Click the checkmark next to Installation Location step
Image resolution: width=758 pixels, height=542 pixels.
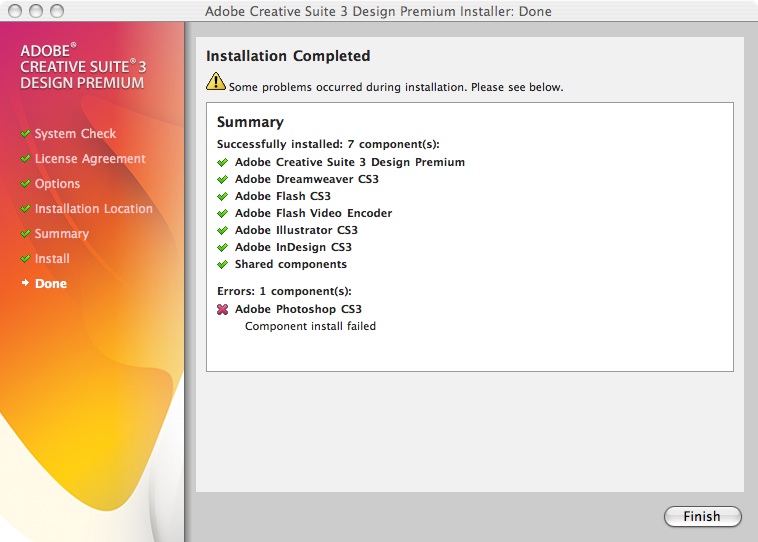26,208
